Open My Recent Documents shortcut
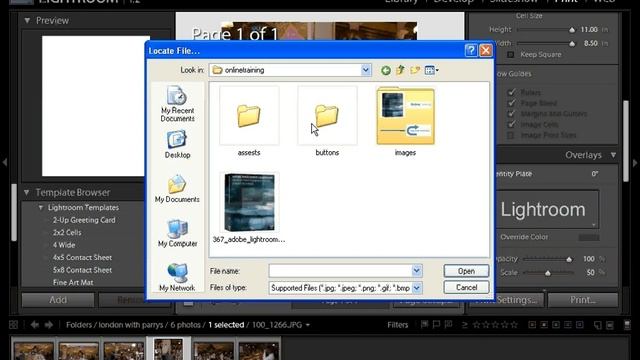The height and width of the screenshot is (360, 640). click(x=177, y=104)
